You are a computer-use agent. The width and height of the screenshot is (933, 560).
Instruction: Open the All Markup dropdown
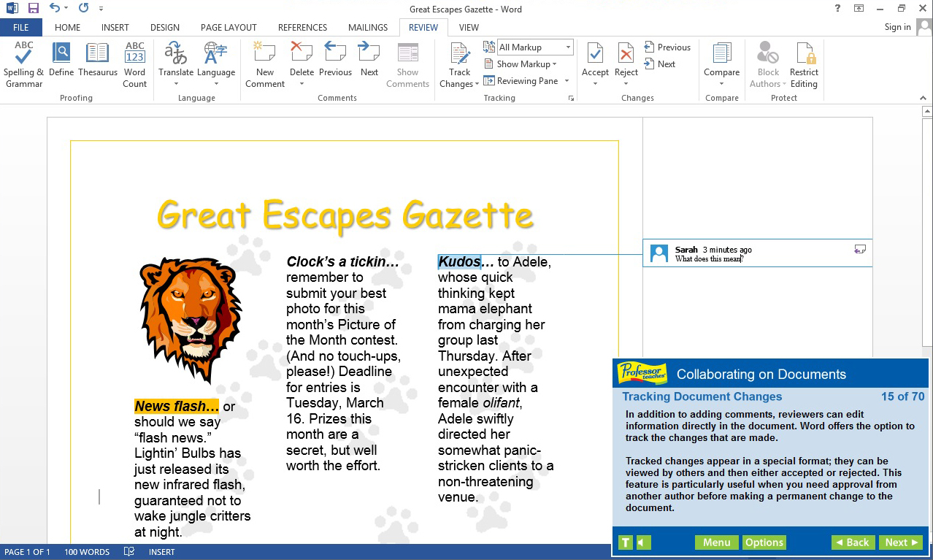click(x=534, y=47)
